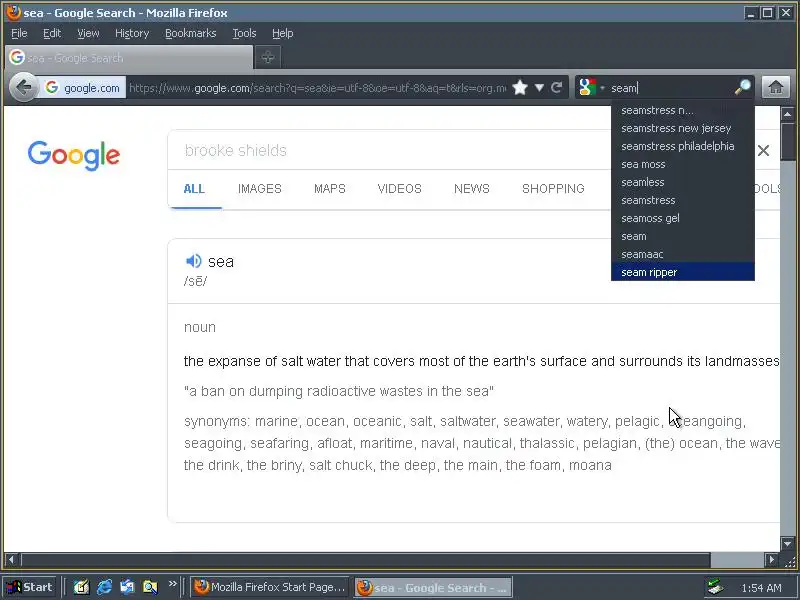Open the URL history dropdown arrow

[x=539, y=88]
